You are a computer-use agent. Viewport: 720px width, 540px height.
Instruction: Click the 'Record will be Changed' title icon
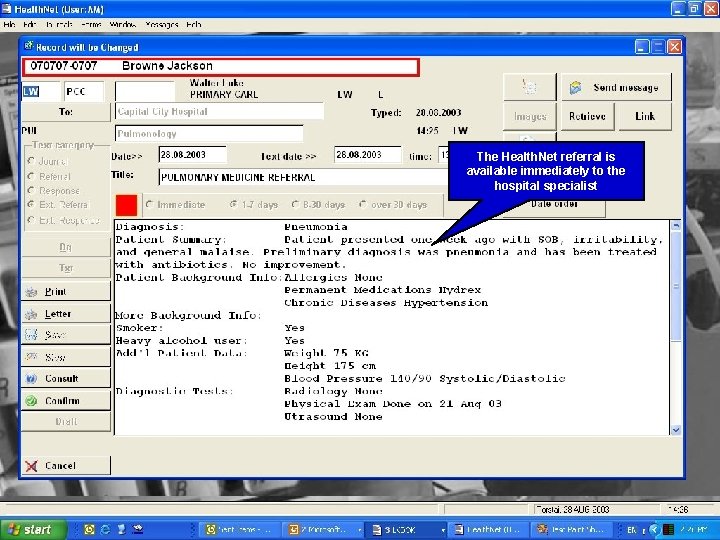coord(29,46)
